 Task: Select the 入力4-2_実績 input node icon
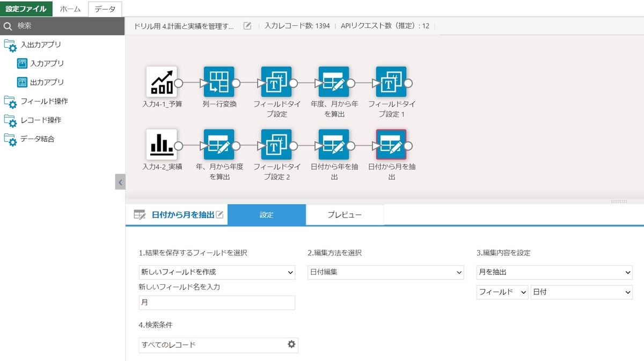pyautogui.click(x=162, y=145)
